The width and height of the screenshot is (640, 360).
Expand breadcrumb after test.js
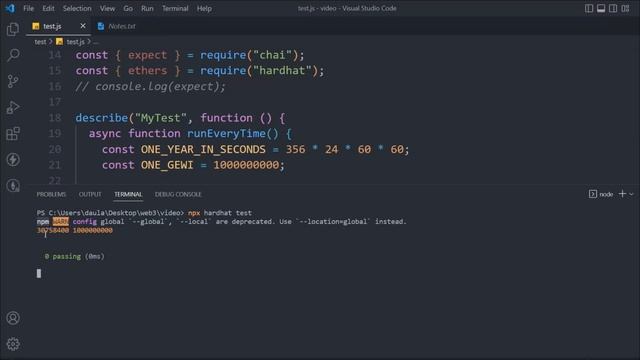coord(89,42)
